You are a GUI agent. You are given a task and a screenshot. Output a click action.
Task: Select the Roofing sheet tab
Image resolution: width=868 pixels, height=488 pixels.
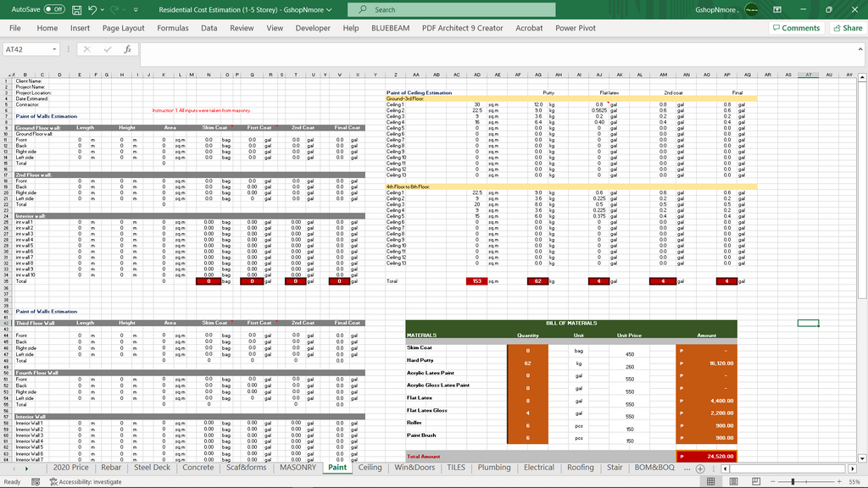tap(580, 468)
